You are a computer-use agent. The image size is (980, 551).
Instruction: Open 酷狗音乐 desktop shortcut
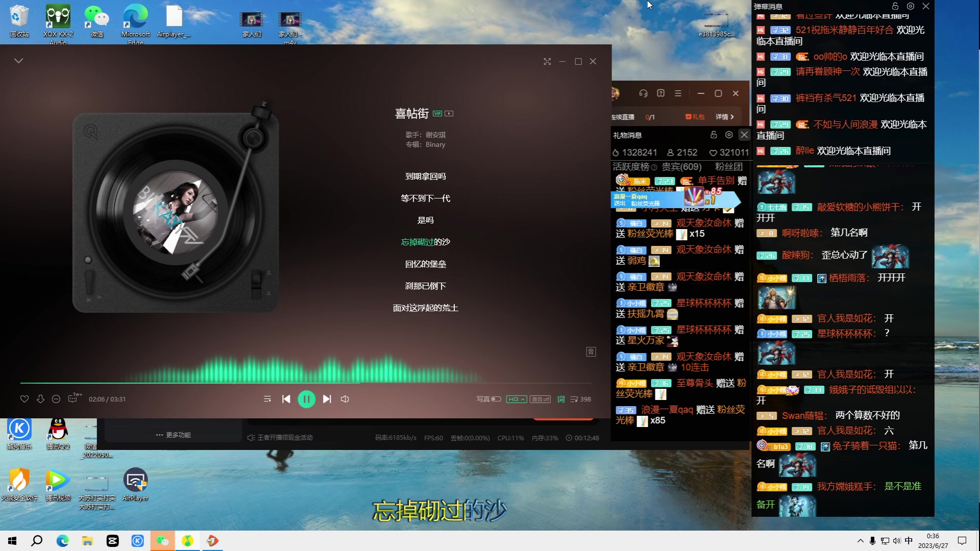[x=19, y=434]
